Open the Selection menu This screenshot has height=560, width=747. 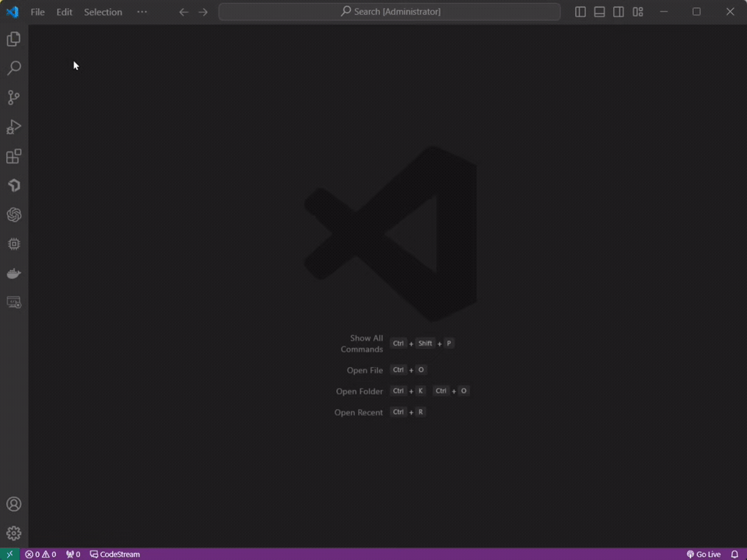[103, 12]
